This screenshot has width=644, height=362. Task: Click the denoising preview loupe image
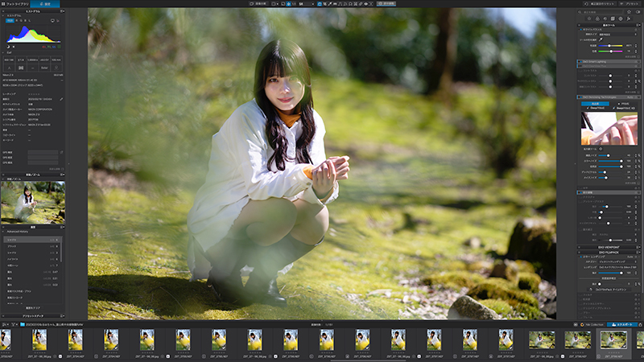click(609, 129)
